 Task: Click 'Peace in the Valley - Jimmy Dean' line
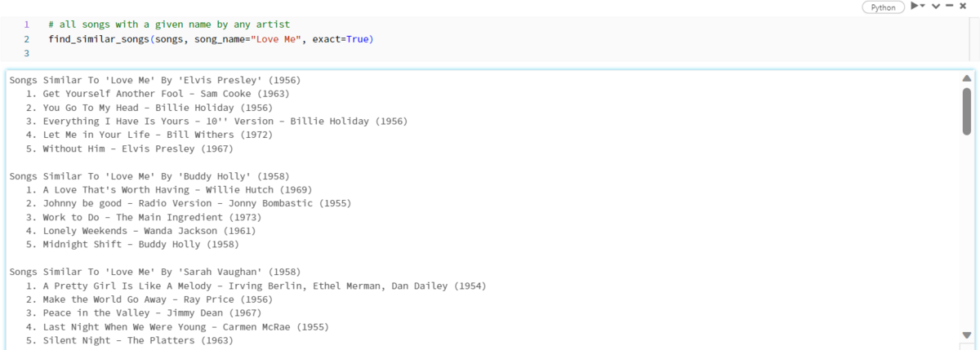tap(143, 313)
